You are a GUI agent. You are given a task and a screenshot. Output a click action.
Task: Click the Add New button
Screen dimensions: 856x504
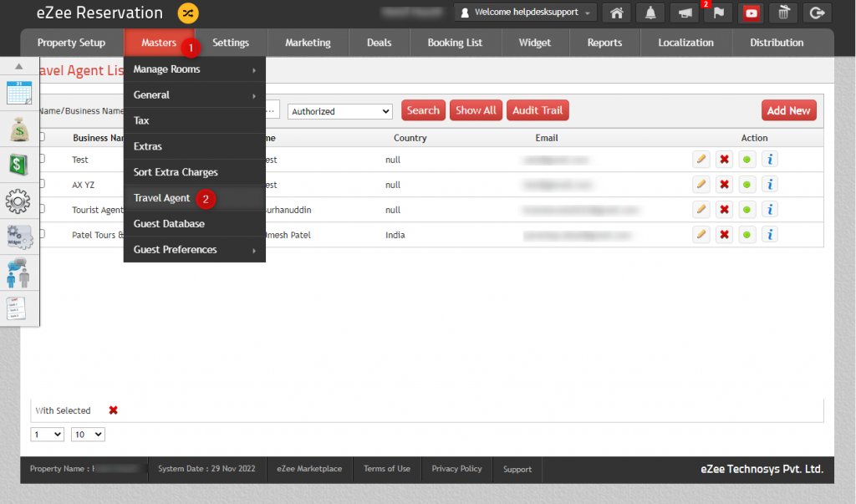(789, 110)
